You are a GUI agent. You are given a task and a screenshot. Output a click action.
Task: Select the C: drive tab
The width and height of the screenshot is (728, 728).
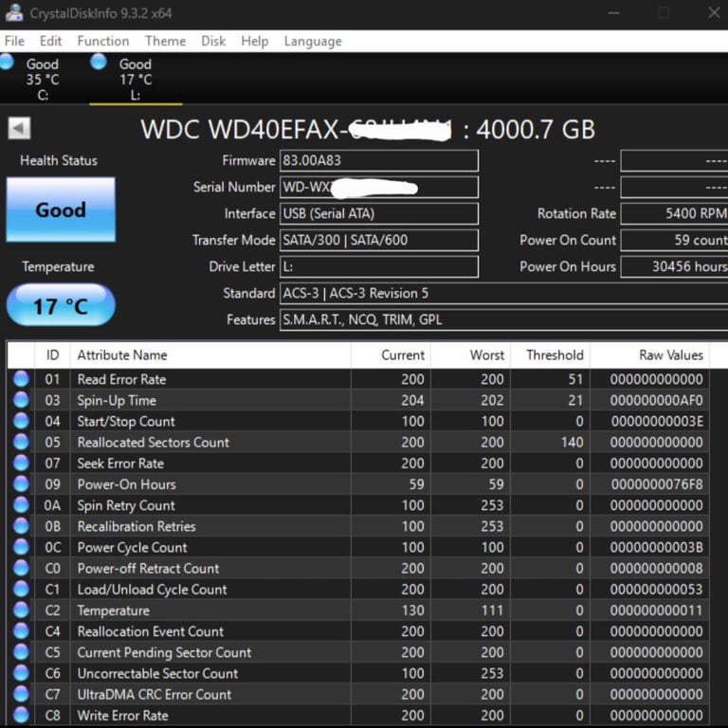(43, 79)
